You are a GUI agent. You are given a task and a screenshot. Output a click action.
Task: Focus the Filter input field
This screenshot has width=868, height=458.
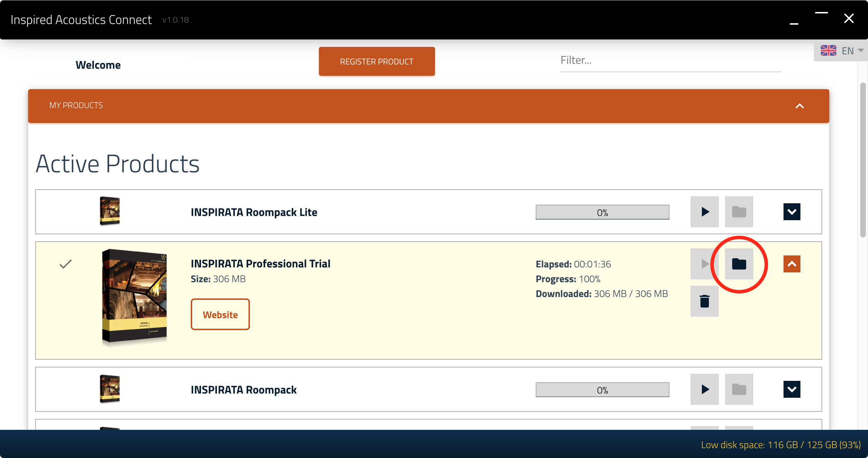click(x=671, y=61)
